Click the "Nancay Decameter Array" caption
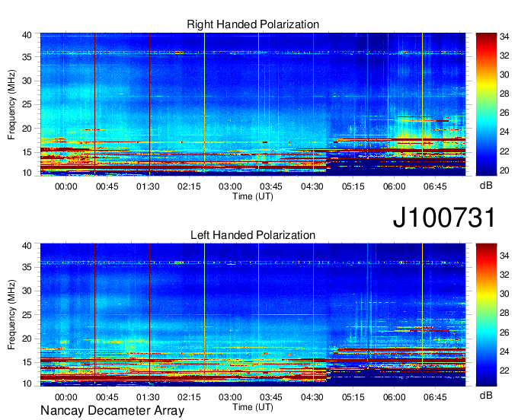Image resolution: width=518 pixels, height=420 pixels. (112, 411)
